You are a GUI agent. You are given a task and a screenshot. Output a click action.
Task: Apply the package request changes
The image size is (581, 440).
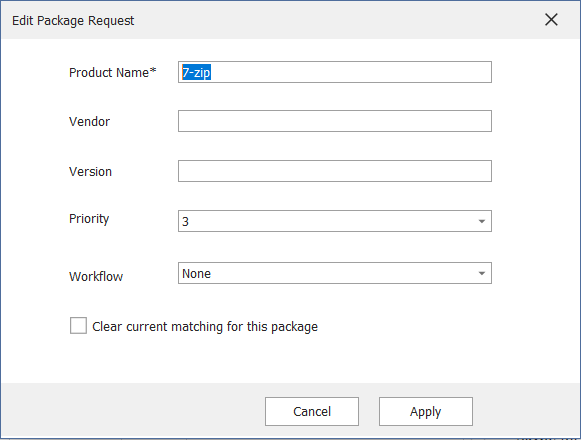425,411
